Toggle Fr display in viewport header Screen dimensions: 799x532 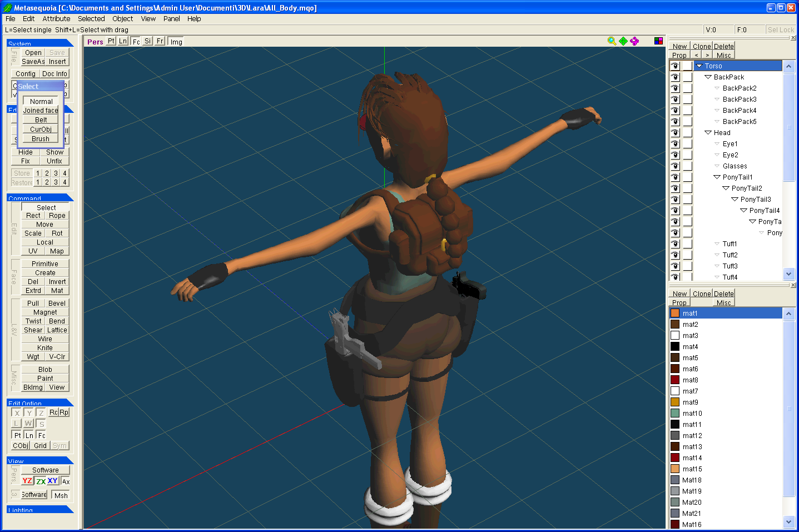click(160, 41)
